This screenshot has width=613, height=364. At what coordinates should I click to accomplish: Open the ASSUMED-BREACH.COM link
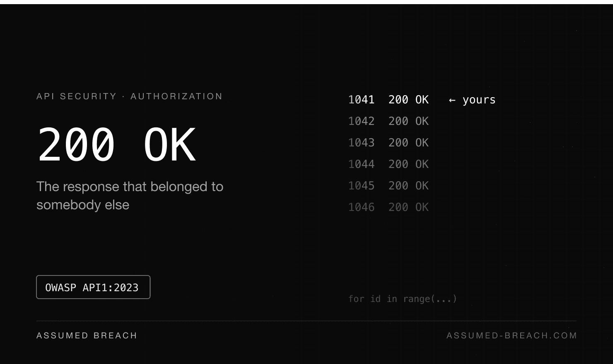tap(512, 335)
